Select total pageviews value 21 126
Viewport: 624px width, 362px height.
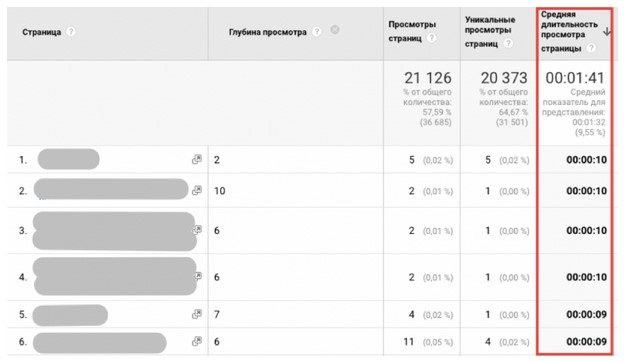coord(428,78)
